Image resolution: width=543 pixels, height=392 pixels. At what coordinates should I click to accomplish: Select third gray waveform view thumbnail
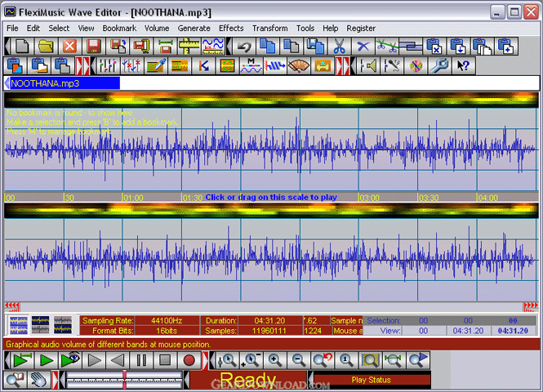(x=63, y=325)
